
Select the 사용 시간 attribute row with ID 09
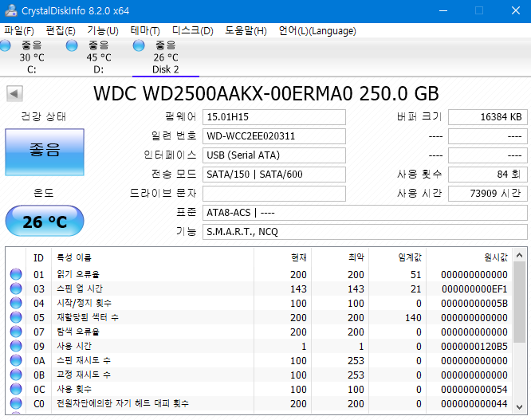[259, 346]
